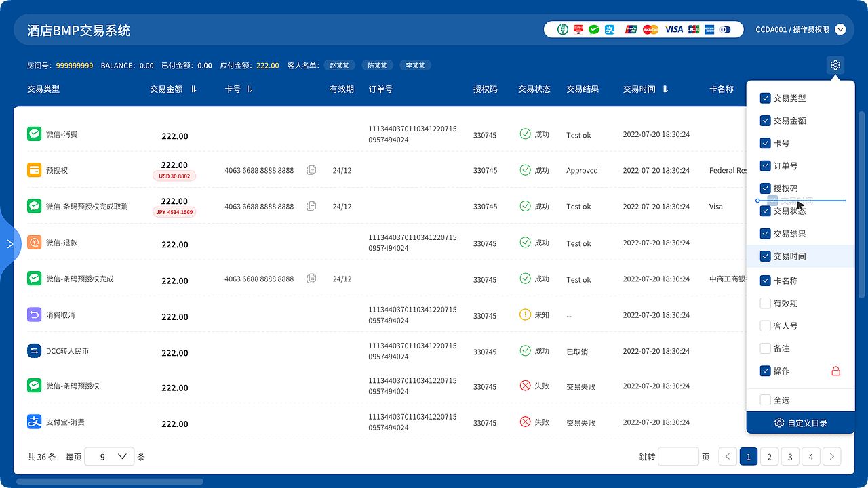
Task: Go to page 3 of results
Action: click(789, 456)
